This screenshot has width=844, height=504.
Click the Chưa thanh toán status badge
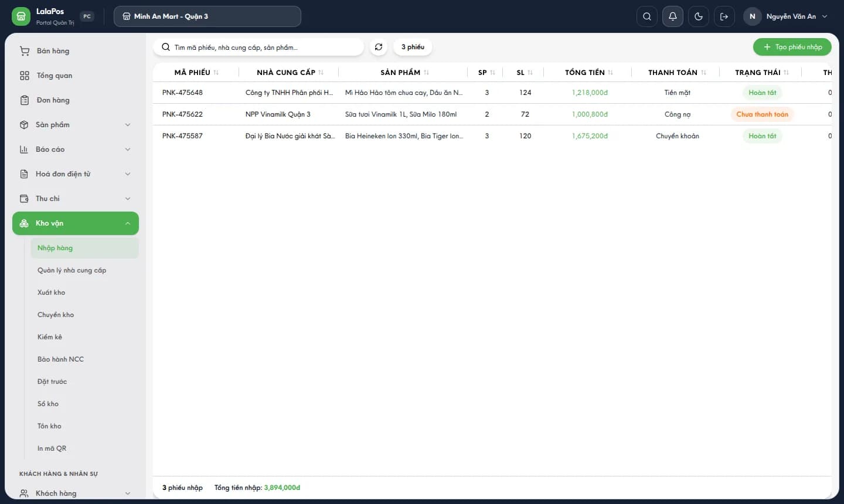click(762, 114)
